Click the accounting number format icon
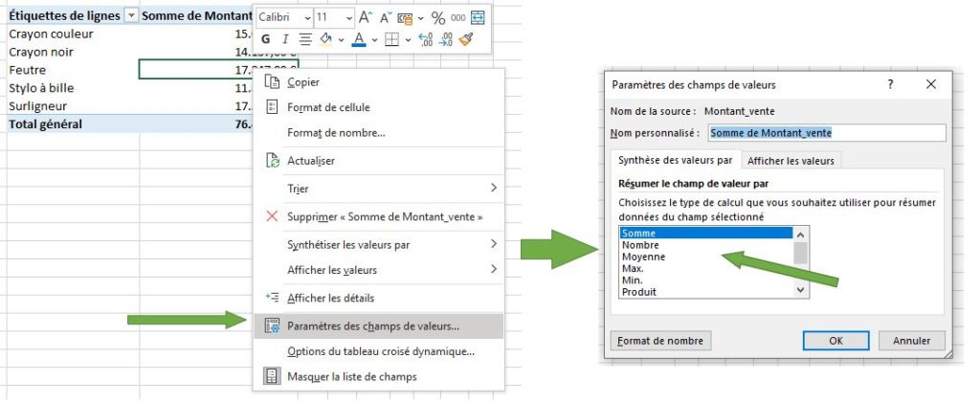980x403 pixels. click(x=406, y=18)
